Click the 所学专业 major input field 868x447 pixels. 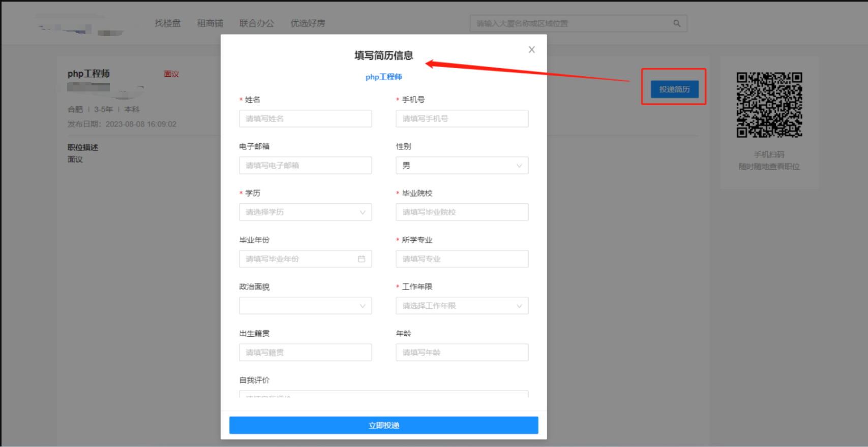tap(462, 259)
